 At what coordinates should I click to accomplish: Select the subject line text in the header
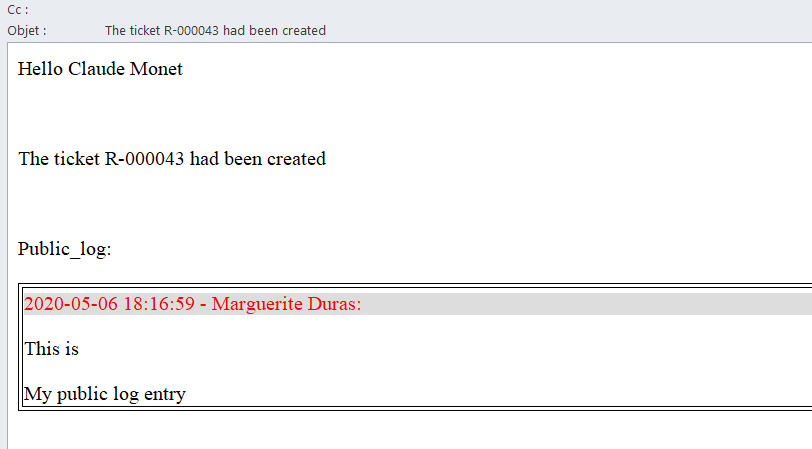215,30
